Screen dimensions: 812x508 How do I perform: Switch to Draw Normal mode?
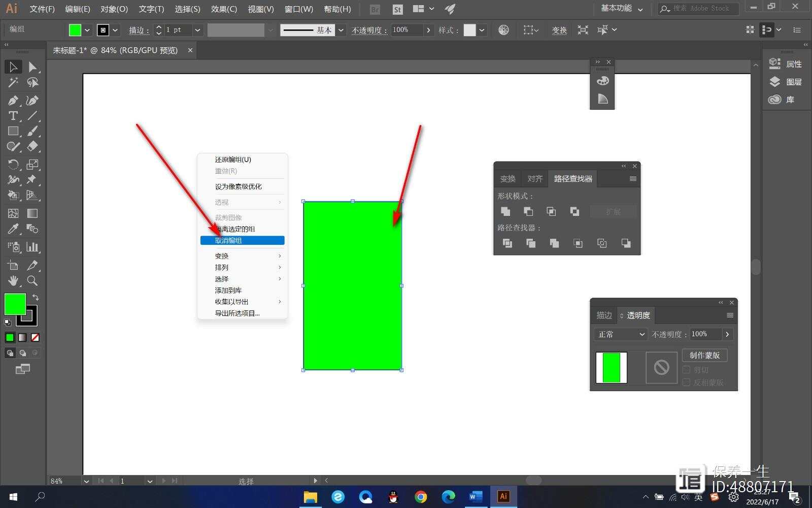10,353
